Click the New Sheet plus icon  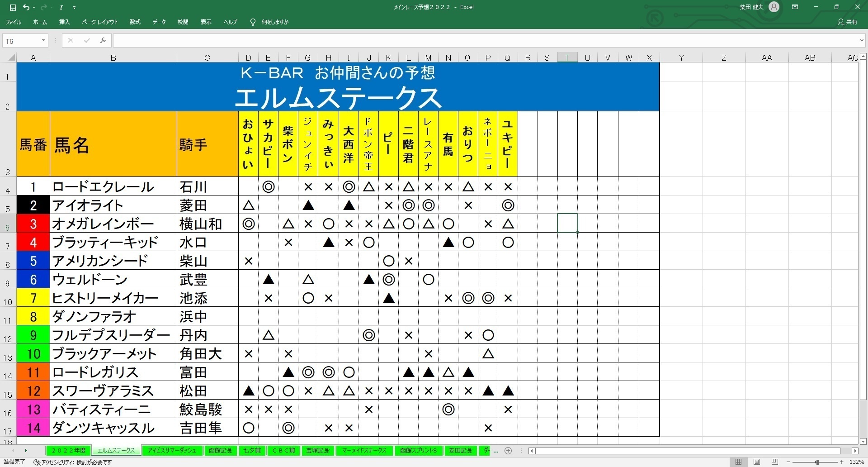(508, 451)
